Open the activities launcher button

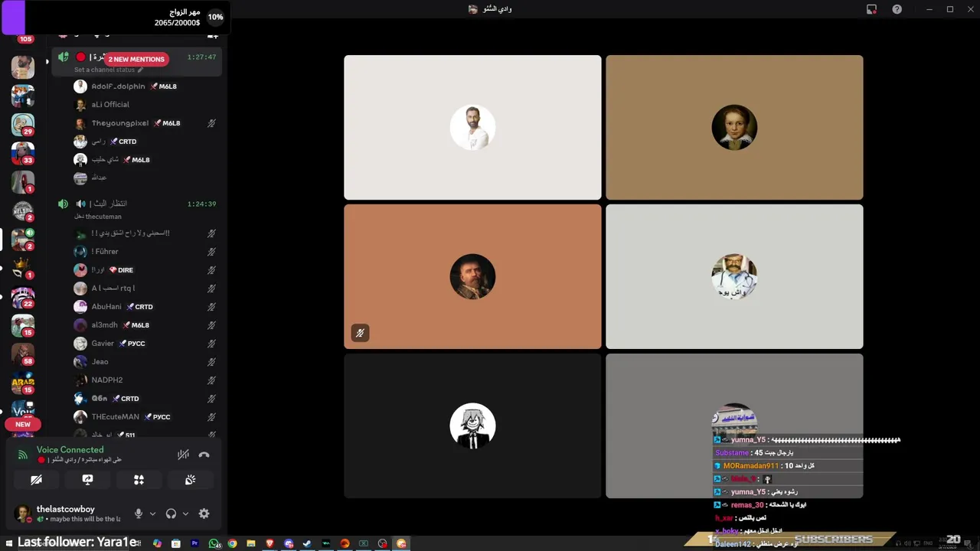coord(139,480)
